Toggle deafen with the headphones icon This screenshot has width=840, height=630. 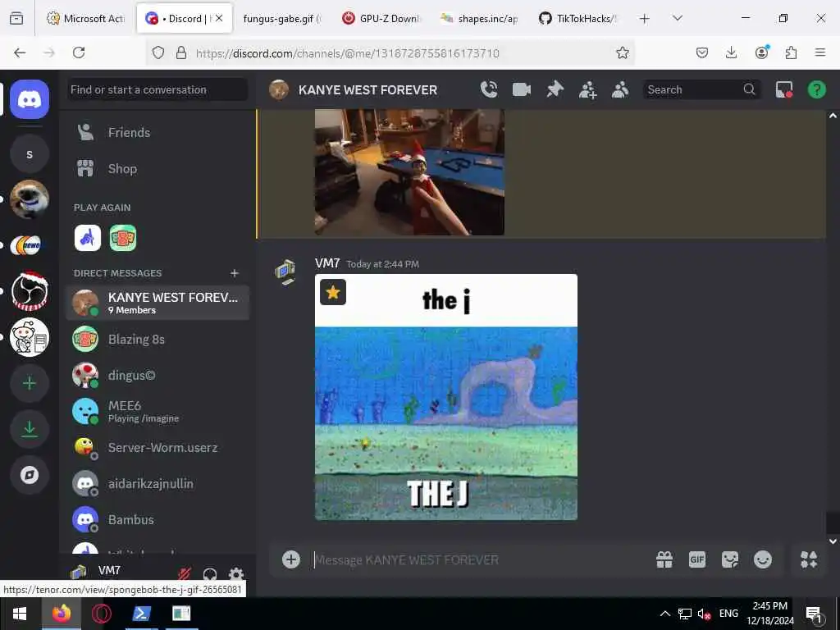click(210, 574)
